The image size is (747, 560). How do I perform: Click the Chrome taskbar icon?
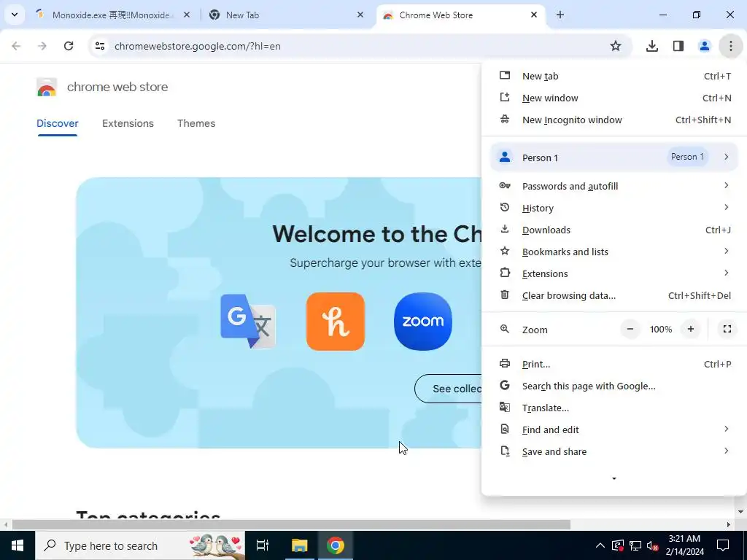coord(336,545)
